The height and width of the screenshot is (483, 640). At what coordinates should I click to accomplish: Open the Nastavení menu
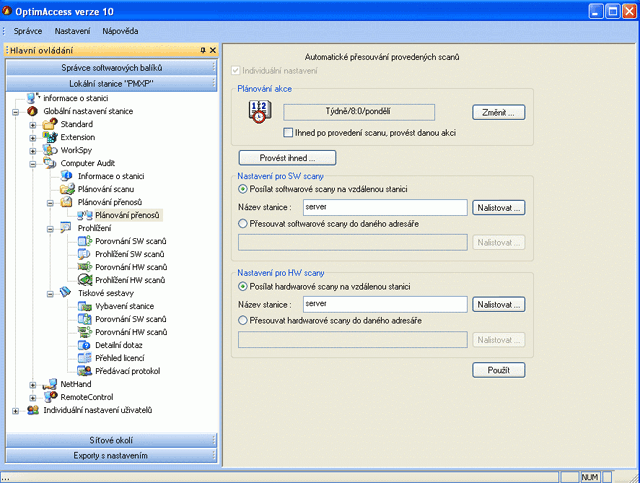point(72,31)
